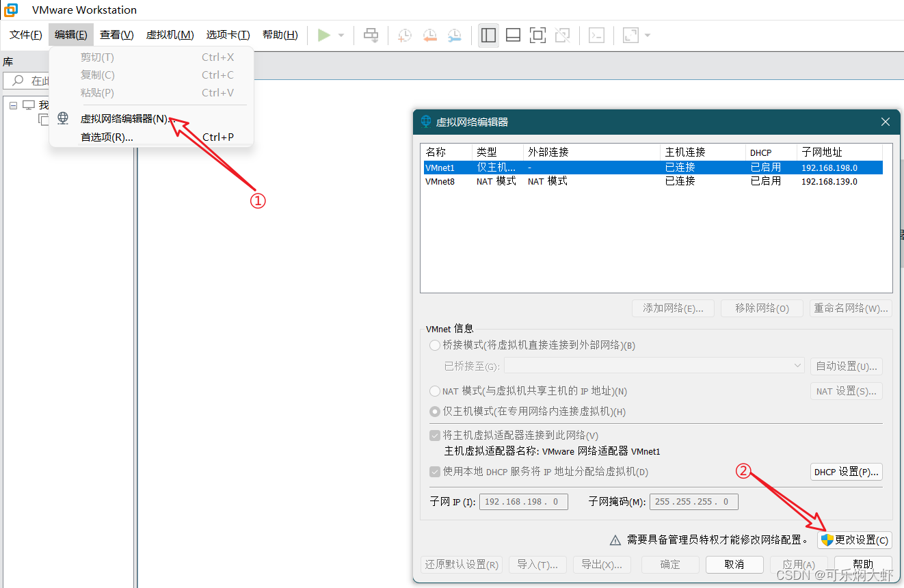Click the Take Snapshot clock icon

[404, 35]
